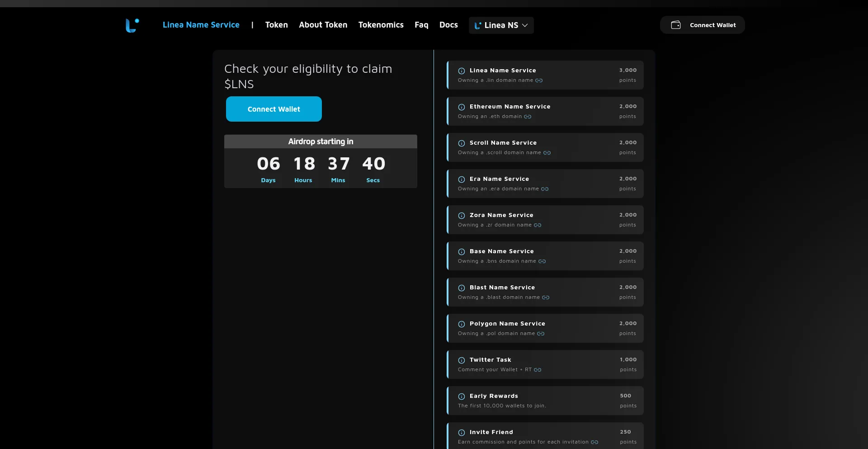
Task: Expand the Linea NS network dropdown
Action: pos(501,25)
